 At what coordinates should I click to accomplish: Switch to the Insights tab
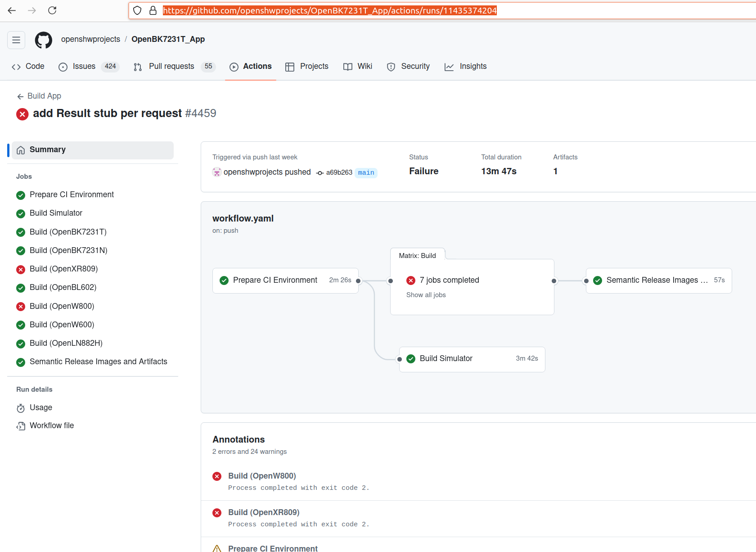[466, 66]
